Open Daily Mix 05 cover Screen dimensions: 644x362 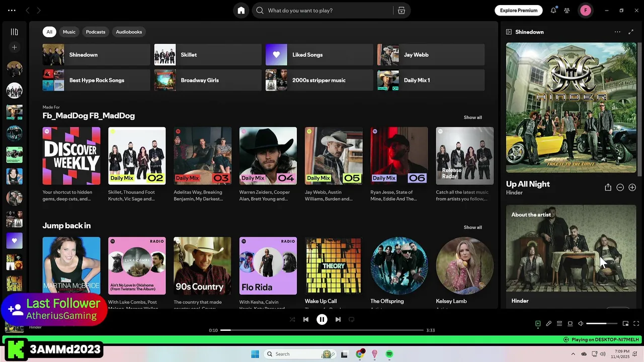point(334,156)
